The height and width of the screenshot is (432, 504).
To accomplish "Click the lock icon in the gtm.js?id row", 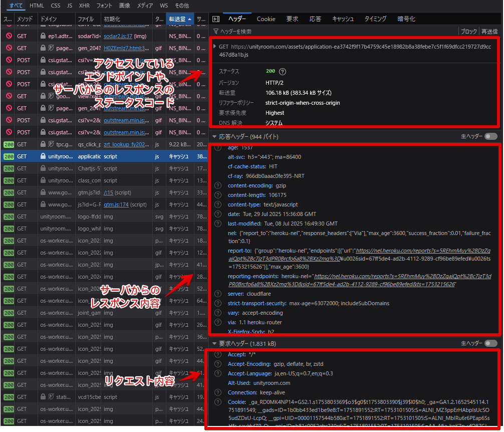I will click(x=43, y=192).
